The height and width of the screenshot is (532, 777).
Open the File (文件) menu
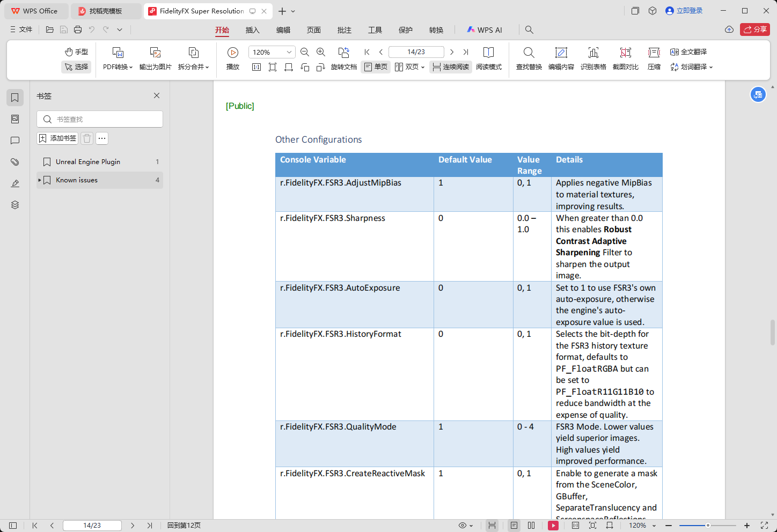click(21, 29)
